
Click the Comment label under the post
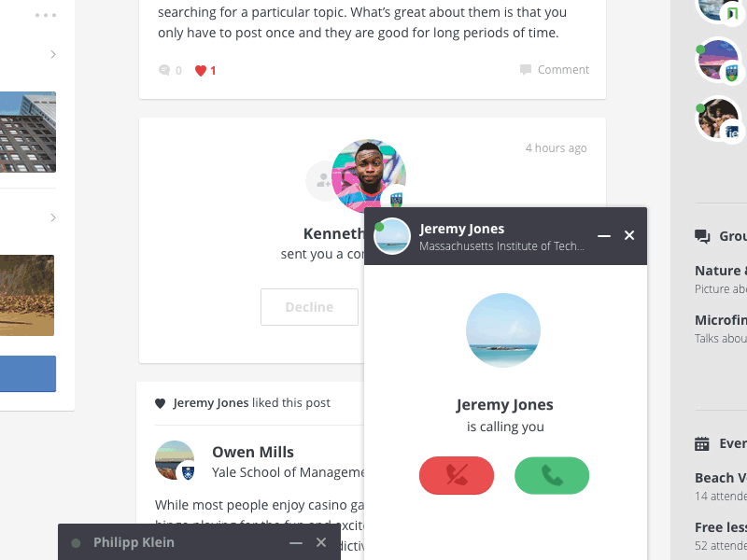point(563,69)
